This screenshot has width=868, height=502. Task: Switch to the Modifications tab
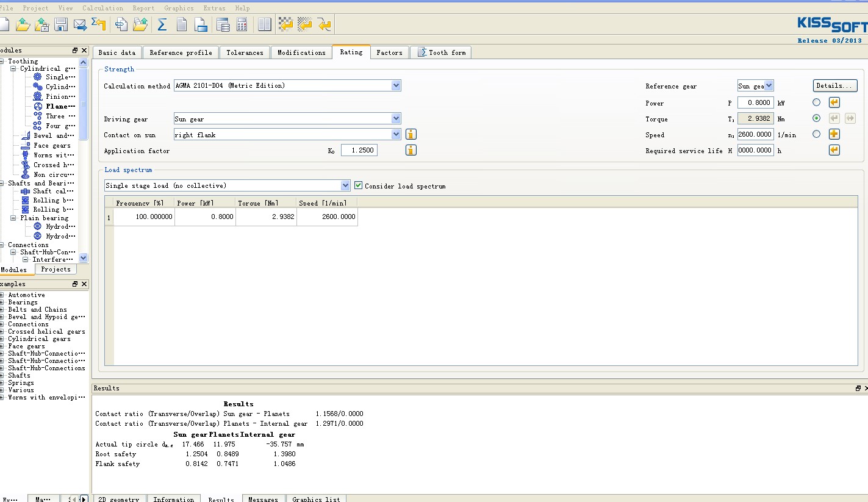tap(301, 52)
